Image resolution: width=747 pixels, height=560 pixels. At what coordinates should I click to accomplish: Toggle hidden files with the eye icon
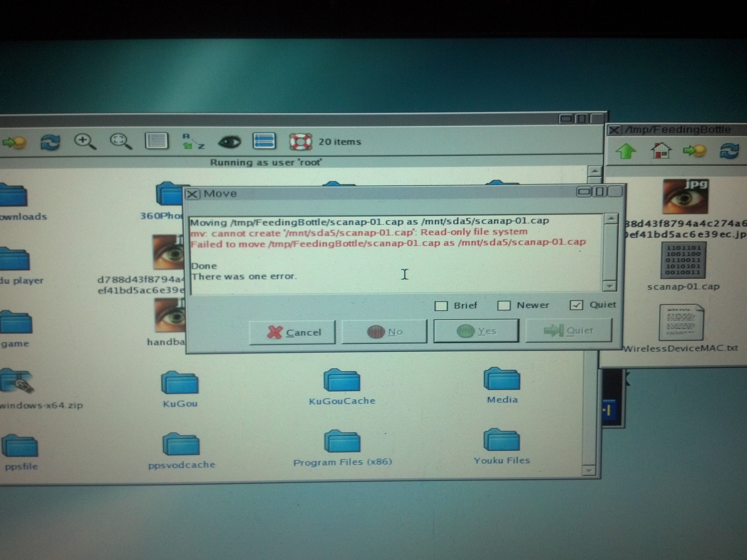229,142
